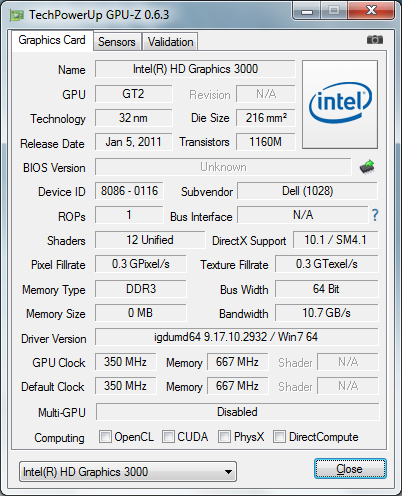Click the Bus Interface question mark icon
The height and width of the screenshot is (496, 402).
click(x=375, y=215)
